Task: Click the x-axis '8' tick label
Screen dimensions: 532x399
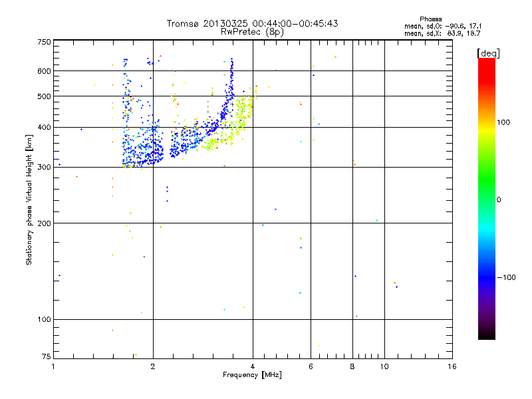Action: 352,366
